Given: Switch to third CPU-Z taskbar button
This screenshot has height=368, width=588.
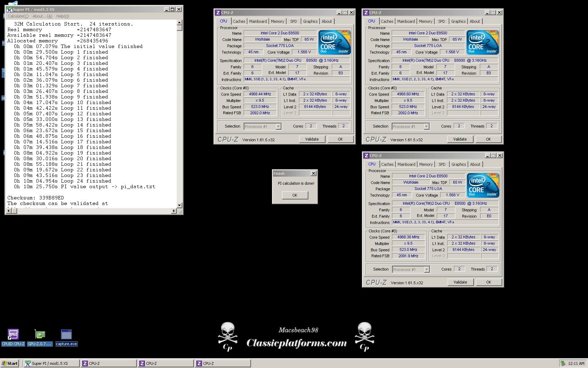Looking at the screenshot, I should [223, 363].
